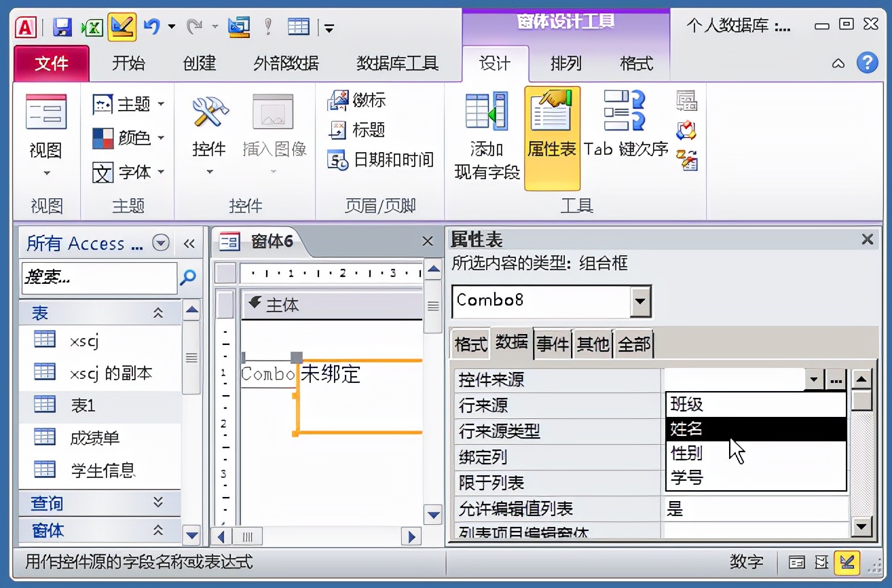Screen dimensions: 892x588
Task: Open the 事件 tab in the property sheet
Action: click(x=553, y=344)
